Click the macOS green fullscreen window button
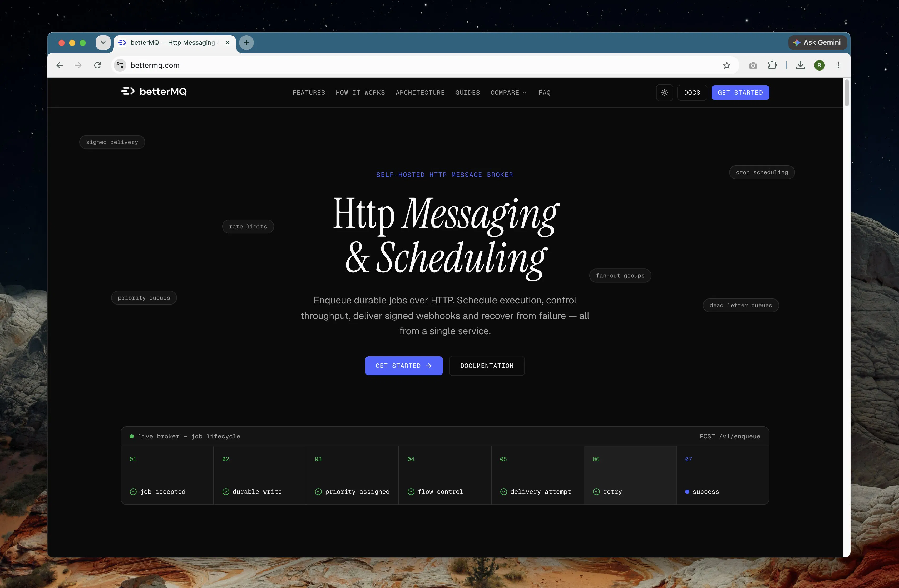Viewport: 899px width, 588px height. click(x=83, y=43)
